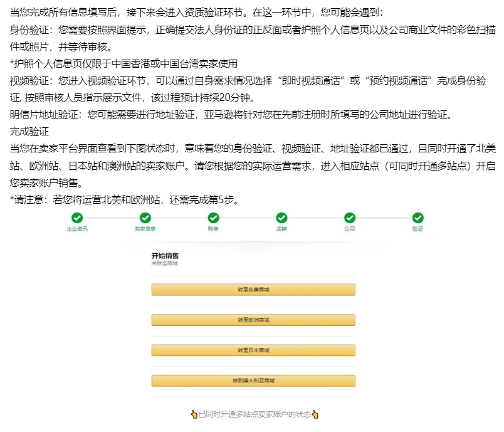Viewport: 504px width, 432px height.
Task: Select the 卖家信息 step label
Action: tap(145, 229)
